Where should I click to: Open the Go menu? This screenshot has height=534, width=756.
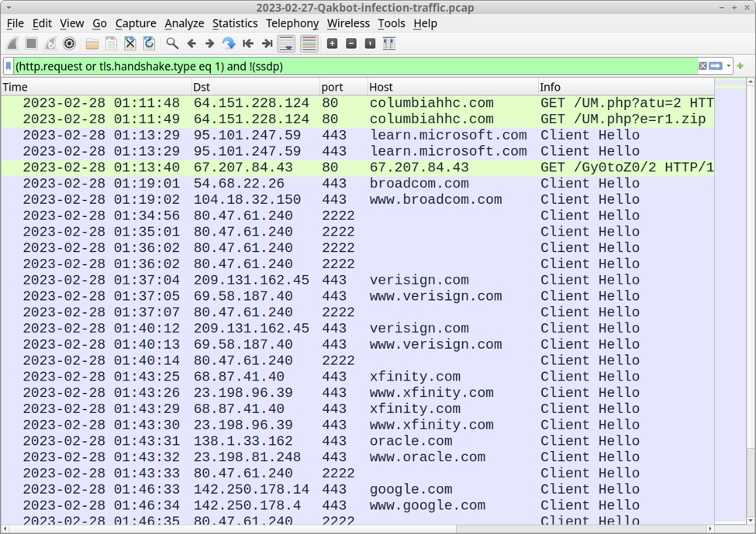tap(99, 23)
